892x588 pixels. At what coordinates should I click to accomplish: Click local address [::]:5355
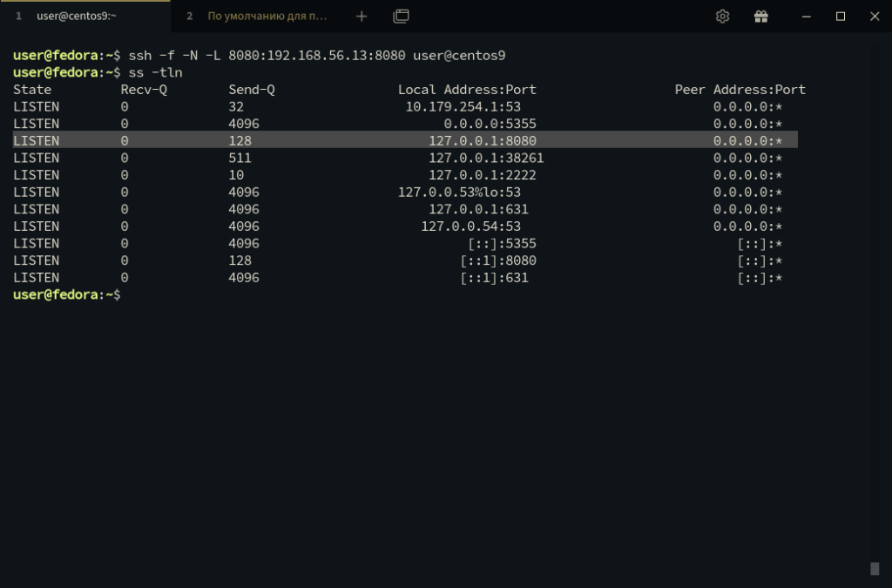502,243
